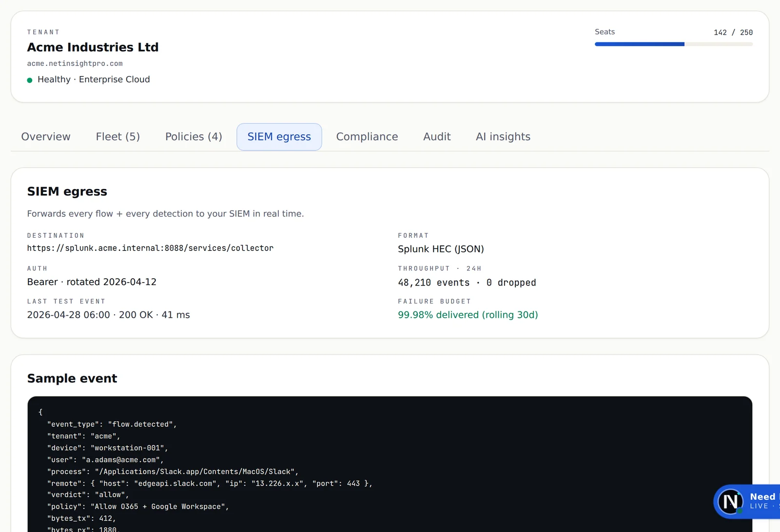Click the 48,210 events throughput value
Viewport: 780px width, 532px height.
(x=467, y=283)
